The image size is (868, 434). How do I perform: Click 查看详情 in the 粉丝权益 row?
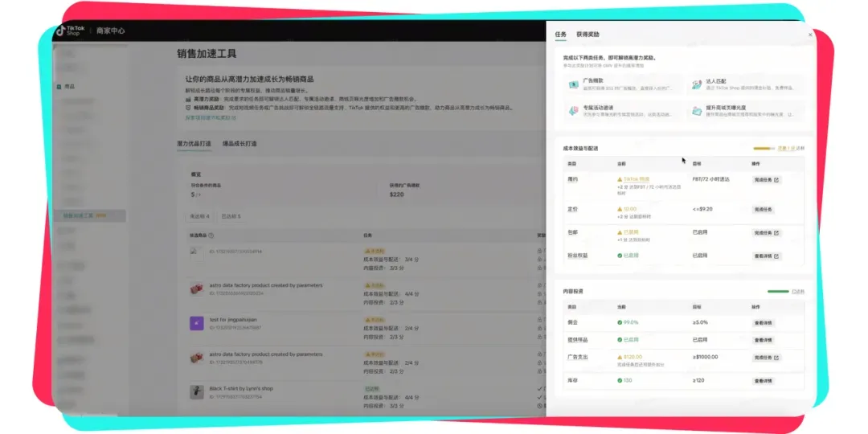(767, 256)
